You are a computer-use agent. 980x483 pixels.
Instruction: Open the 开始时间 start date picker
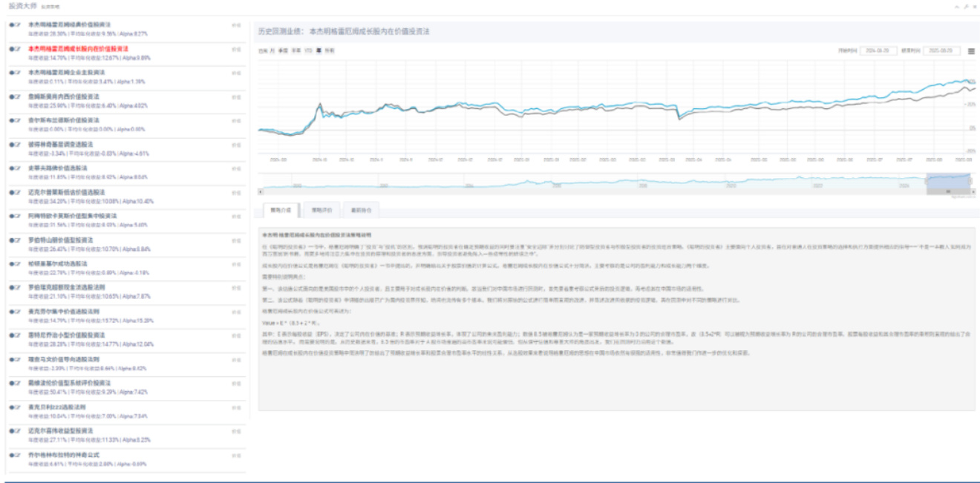(878, 51)
